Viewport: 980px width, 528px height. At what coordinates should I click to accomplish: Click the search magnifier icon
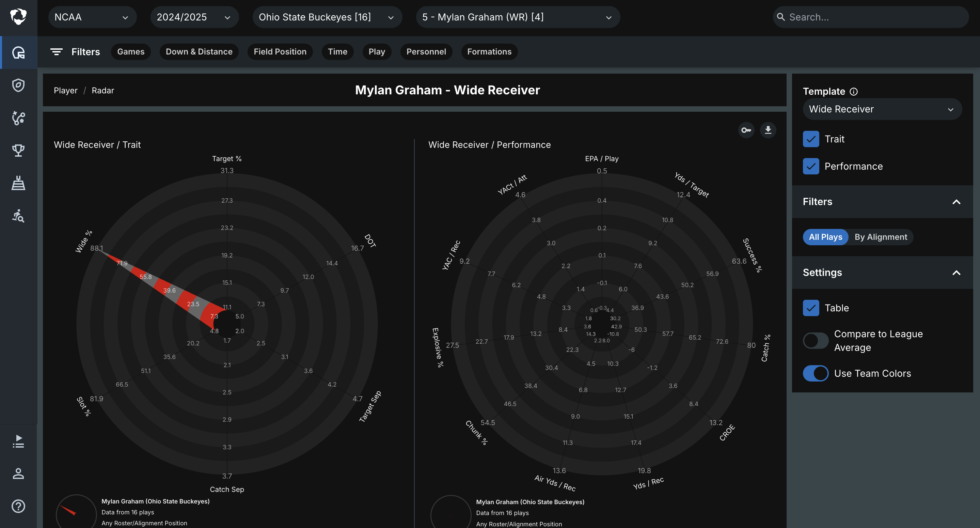pos(781,17)
